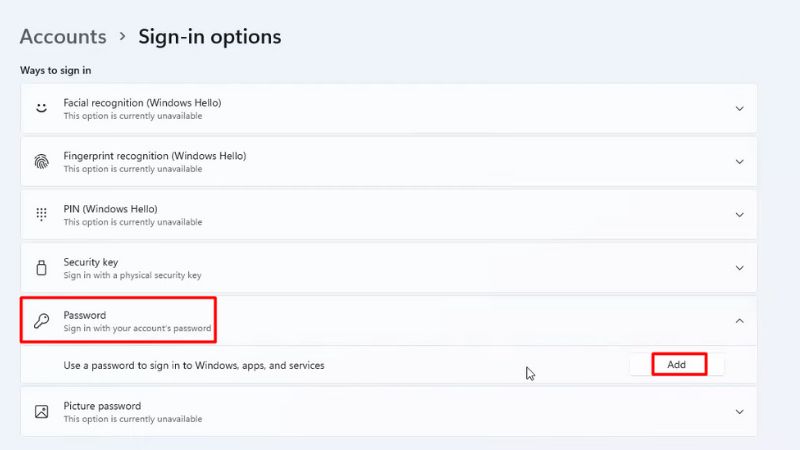
Task: Expand Fingerprint recognition chevron
Action: (x=739, y=162)
